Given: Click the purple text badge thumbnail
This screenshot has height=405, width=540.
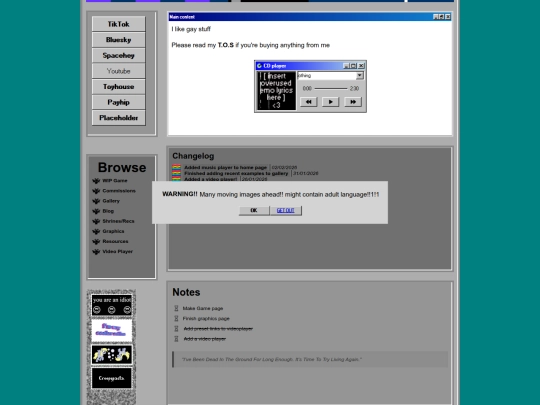Looking at the screenshot, I should [x=112, y=330].
